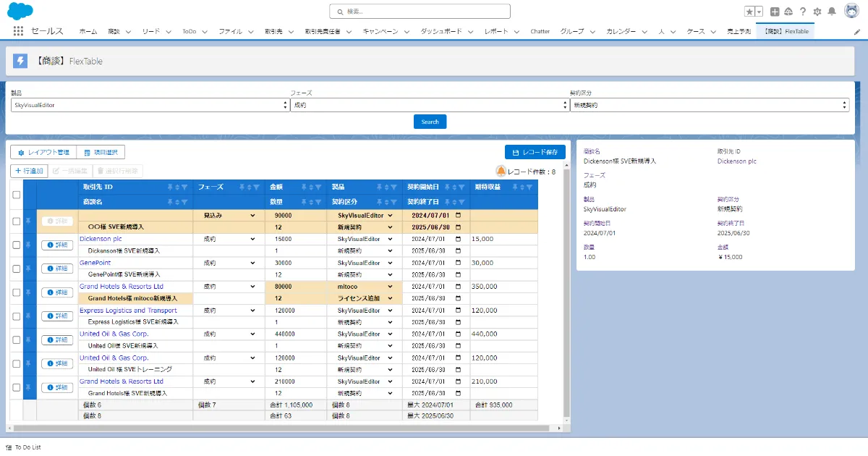Click the bell icon beside レコード件数
This screenshot has width=868, height=456.
(501, 171)
